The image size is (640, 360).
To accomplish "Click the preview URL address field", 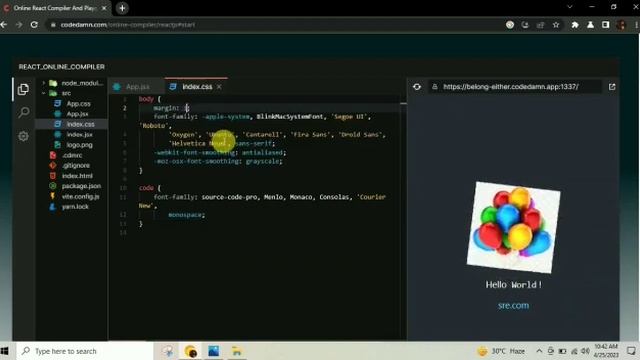I will point(514,87).
